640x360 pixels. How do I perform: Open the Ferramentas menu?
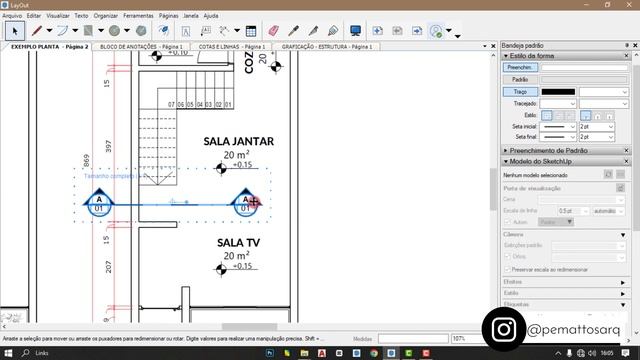tap(138, 16)
